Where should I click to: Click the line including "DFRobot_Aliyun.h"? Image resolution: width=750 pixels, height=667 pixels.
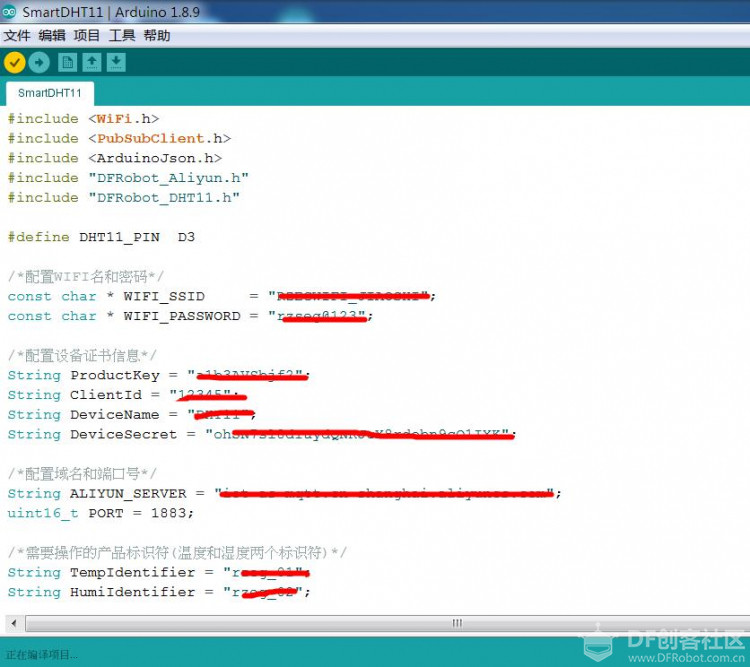click(128, 178)
